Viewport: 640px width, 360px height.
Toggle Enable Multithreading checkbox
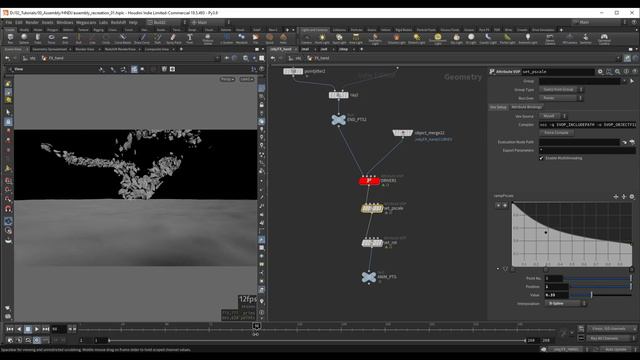[x=541, y=158]
